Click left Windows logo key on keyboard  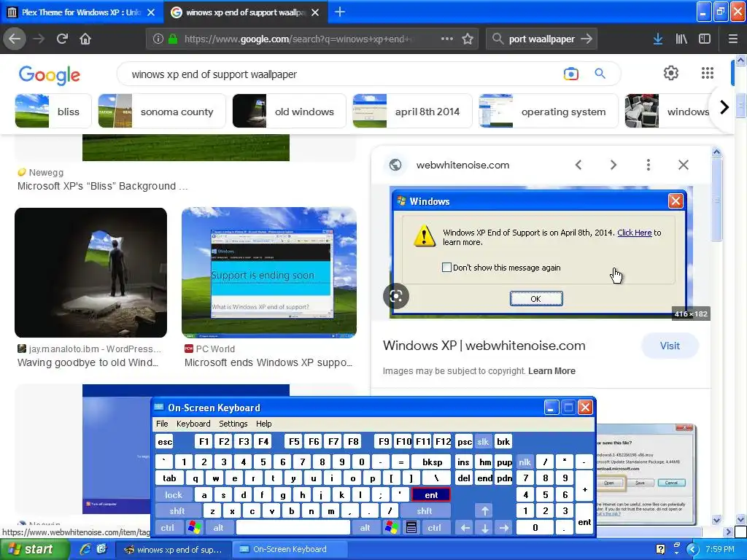pyautogui.click(x=194, y=528)
